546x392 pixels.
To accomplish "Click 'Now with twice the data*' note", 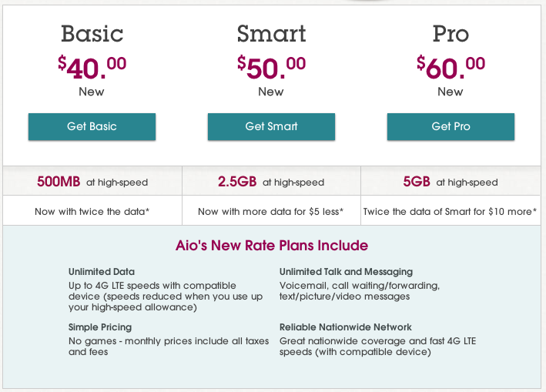I will pyautogui.click(x=92, y=211).
